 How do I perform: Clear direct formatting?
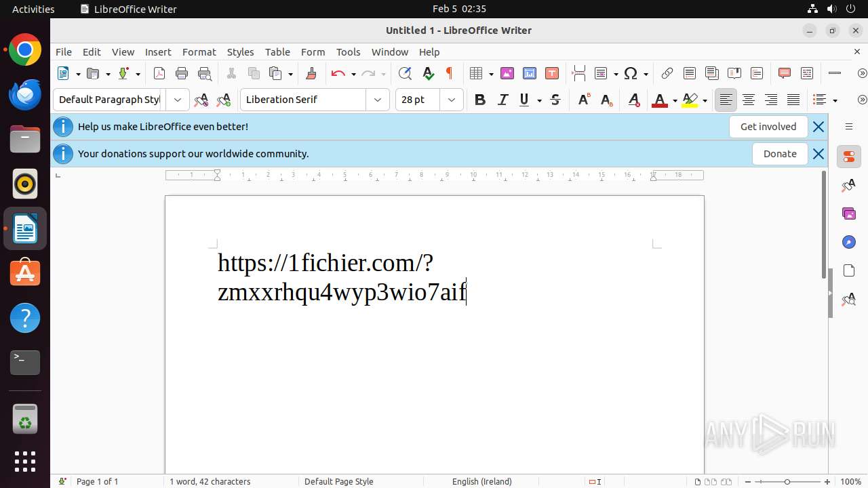tap(633, 100)
